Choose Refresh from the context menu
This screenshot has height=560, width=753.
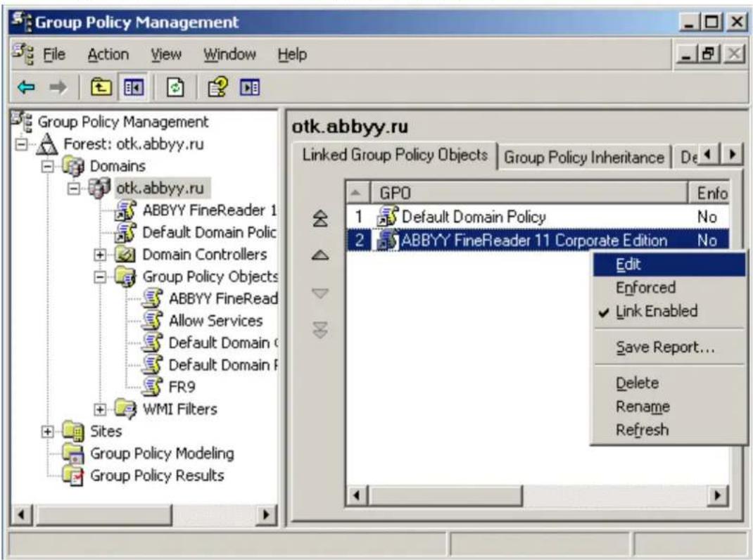(x=669, y=430)
